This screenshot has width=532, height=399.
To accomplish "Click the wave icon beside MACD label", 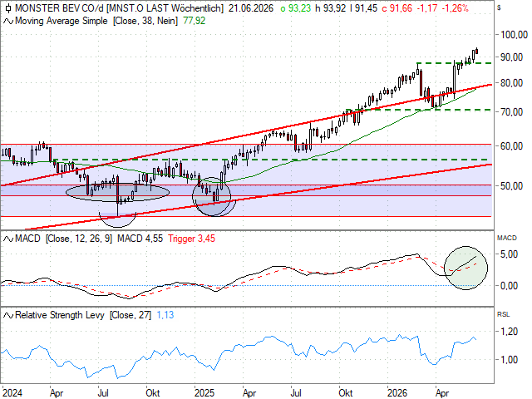I will [x=8, y=239].
